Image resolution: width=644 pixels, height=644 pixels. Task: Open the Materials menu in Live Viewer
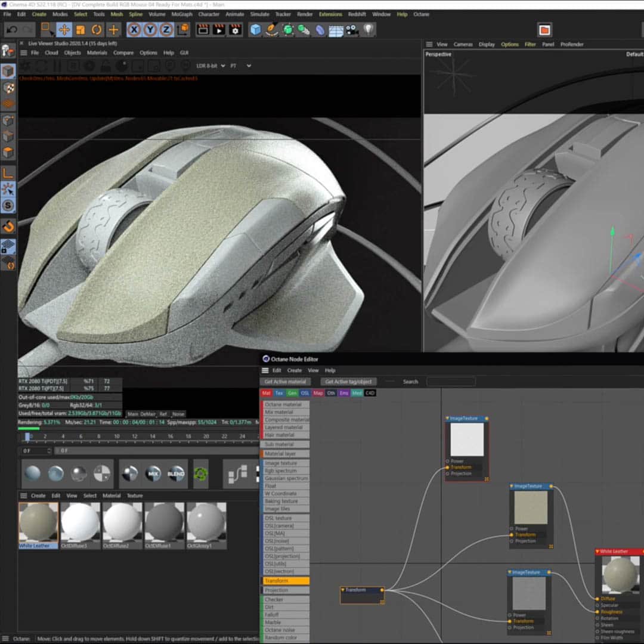pyautogui.click(x=97, y=52)
